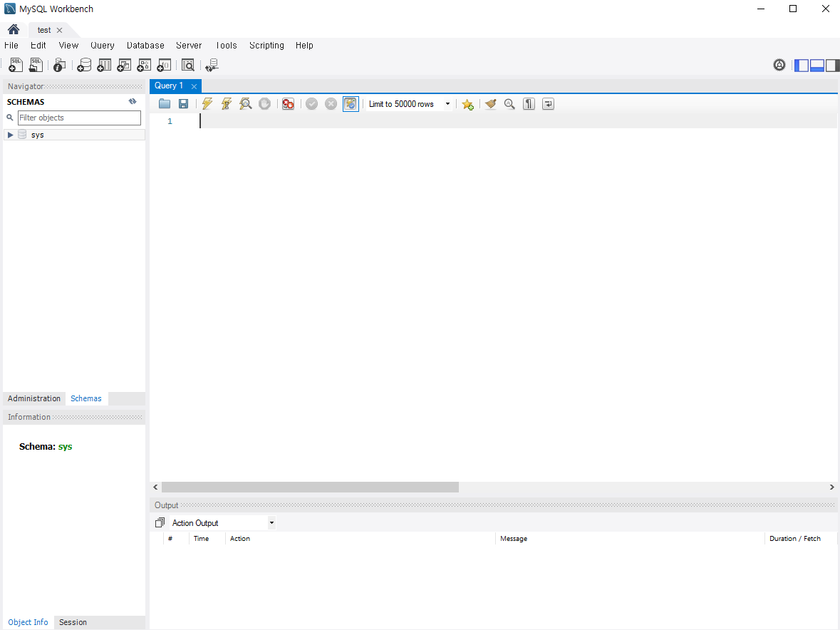Click the Filter objects field

79,118
